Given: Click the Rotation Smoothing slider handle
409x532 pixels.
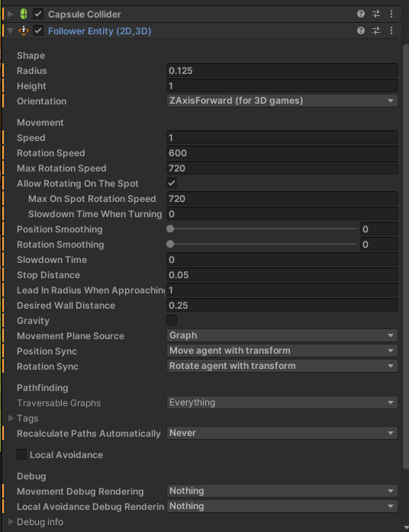Looking at the screenshot, I should 170,245.
